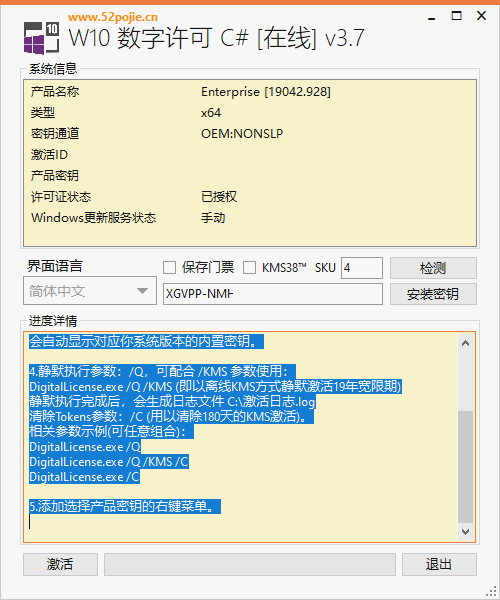Viewport: 500px width, 600px height.
Task: Tick the 保存门票 checkbox
Action: [169, 267]
